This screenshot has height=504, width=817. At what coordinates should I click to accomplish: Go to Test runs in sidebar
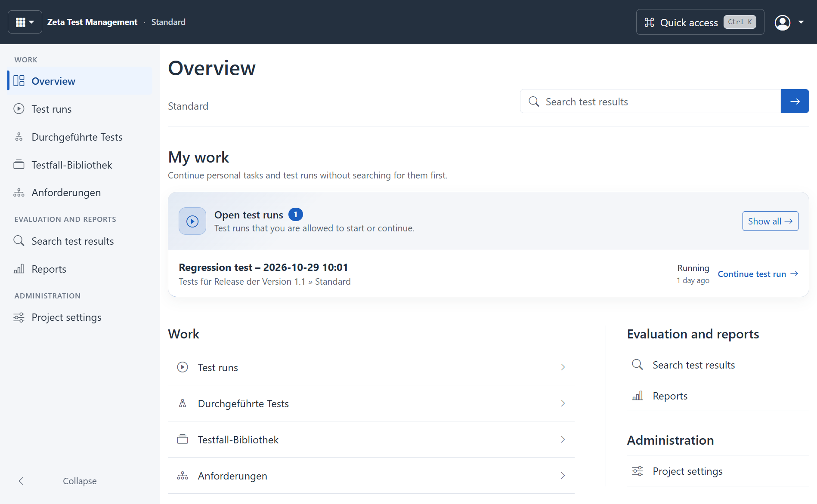pos(80,109)
